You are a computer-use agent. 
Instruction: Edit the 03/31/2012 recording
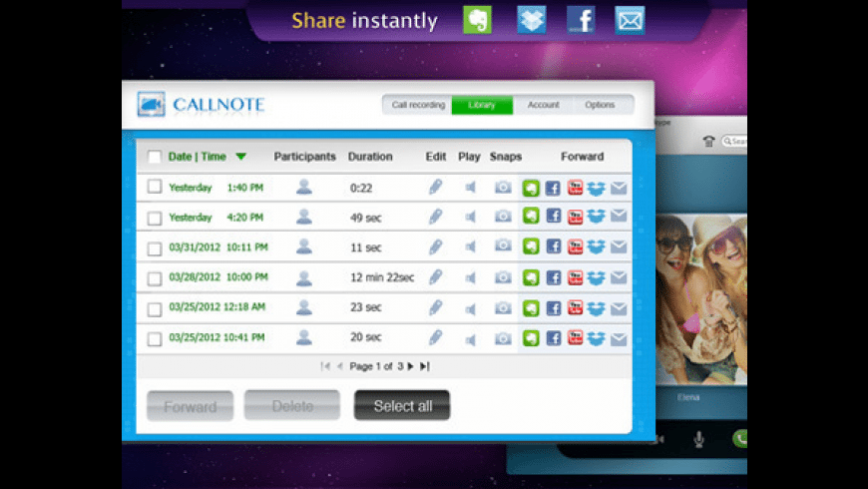[436, 246]
